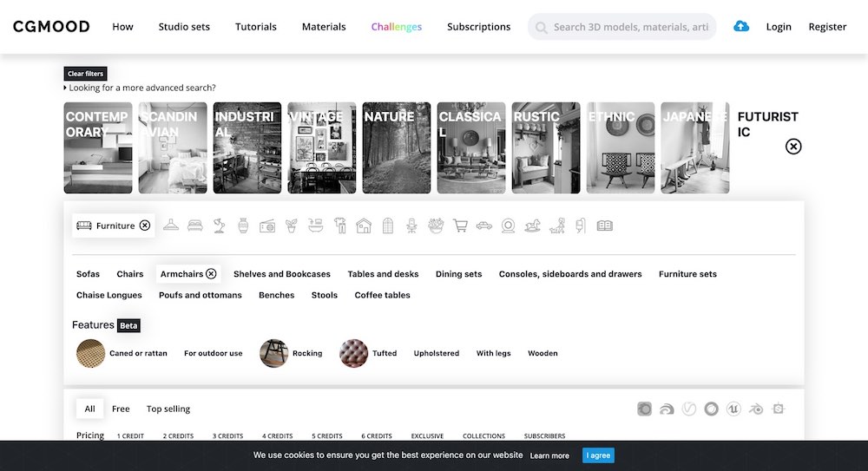Select the house category icon
Image resolution: width=868 pixels, height=471 pixels.
coord(364,226)
